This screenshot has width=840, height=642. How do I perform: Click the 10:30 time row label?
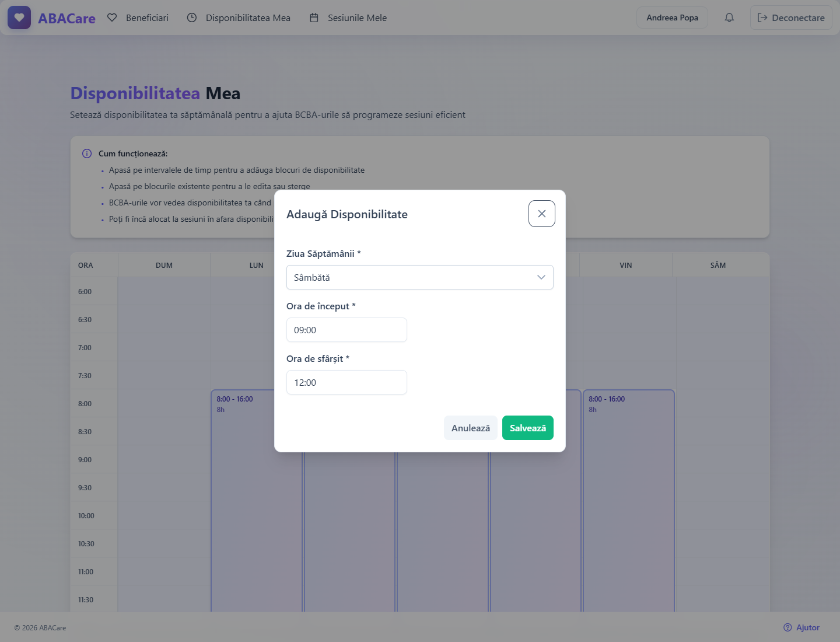point(86,544)
